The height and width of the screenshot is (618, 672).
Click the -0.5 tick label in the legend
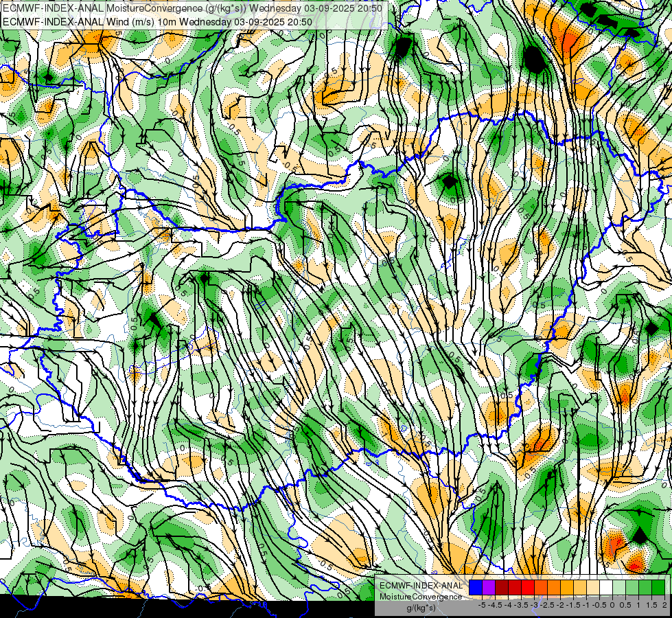(599, 605)
